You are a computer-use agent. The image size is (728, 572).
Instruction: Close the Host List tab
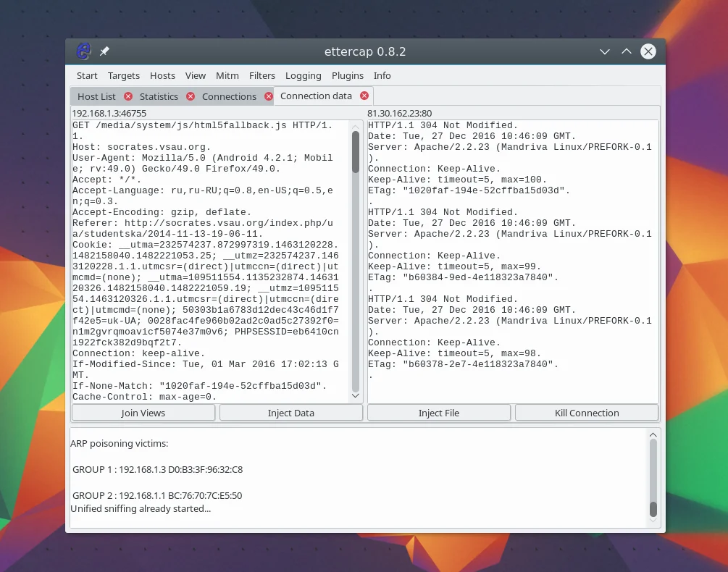(x=128, y=96)
